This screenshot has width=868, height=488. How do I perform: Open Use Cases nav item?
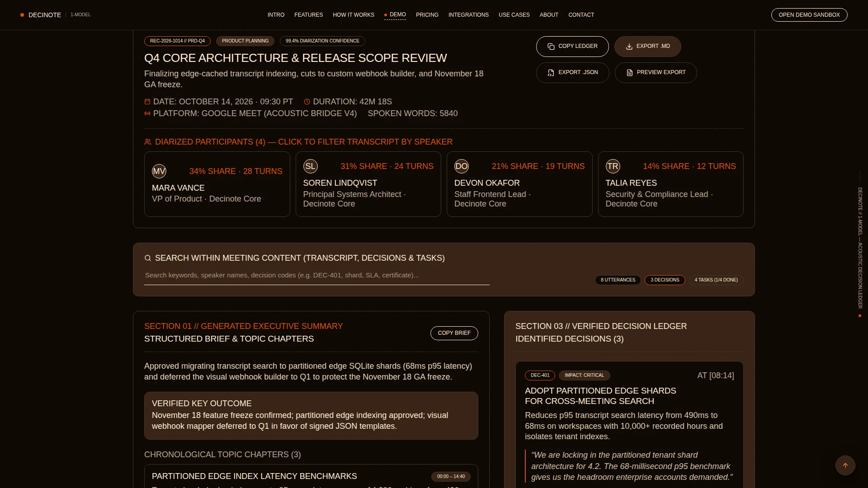coord(514,15)
